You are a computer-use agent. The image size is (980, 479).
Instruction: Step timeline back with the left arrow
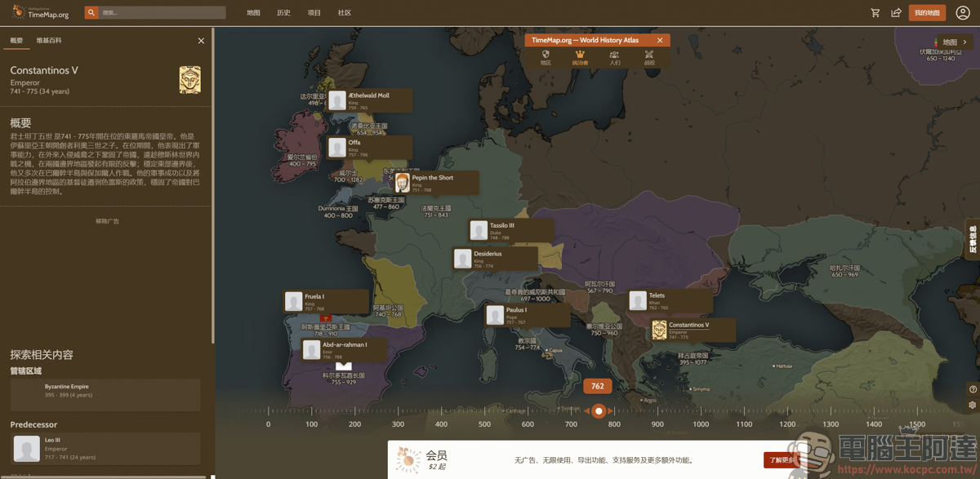tap(586, 410)
